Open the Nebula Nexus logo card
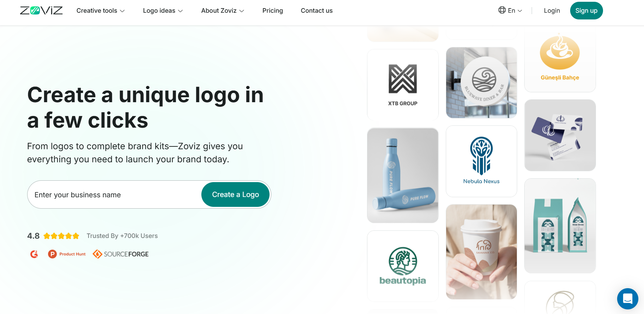The image size is (644, 314). tap(481, 161)
